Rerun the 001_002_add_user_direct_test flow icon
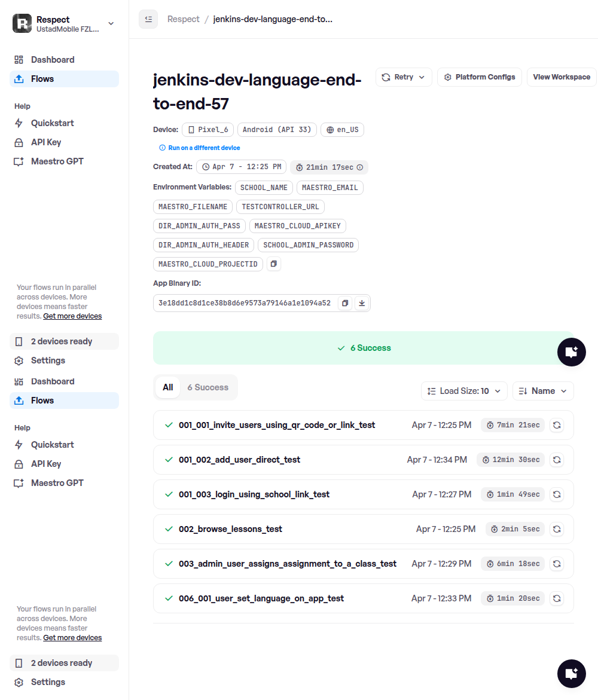 coord(557,460)
